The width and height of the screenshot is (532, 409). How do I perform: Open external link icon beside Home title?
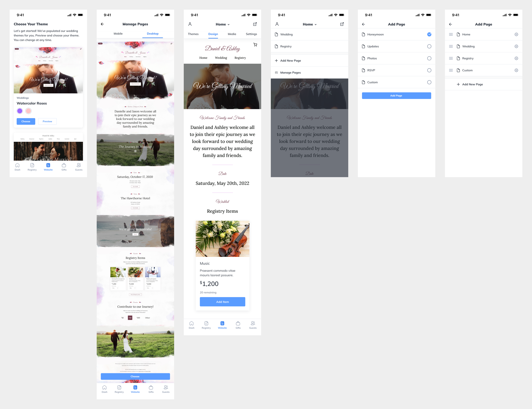tap(255, 24)
